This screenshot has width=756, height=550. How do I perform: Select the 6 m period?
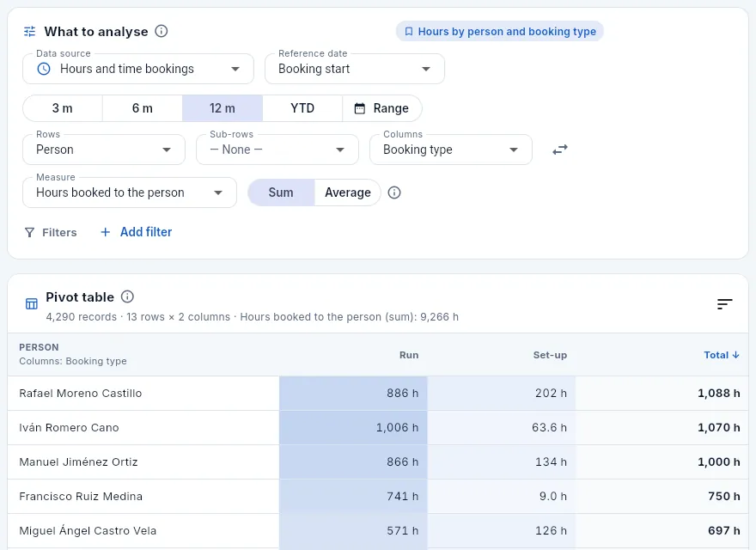pos(143,108)
